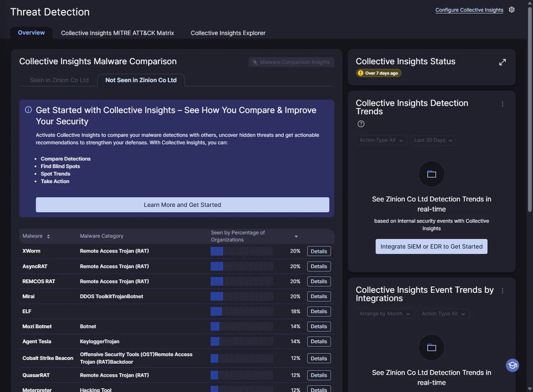This screenshot has height=392, width=533.
Task: Open the Action Type All dropdown in Detection Trends
Action: (381, 140)
